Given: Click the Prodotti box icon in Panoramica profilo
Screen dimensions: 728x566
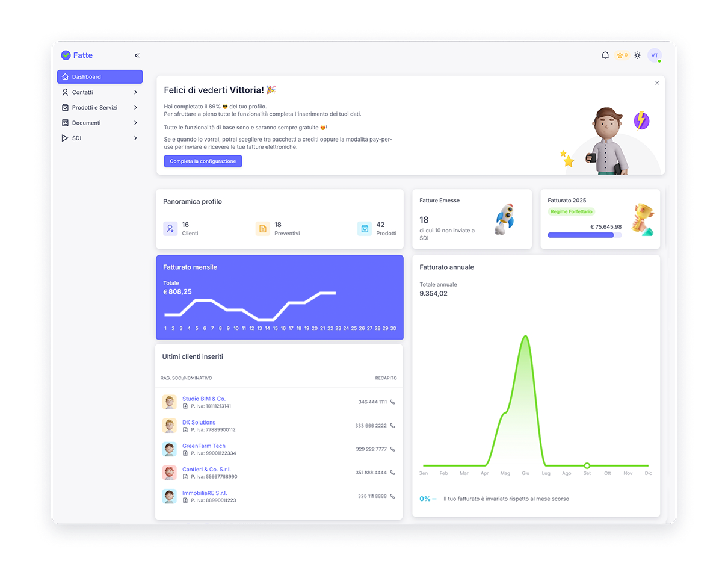Looking at the screenshot, I should [365, 229].
